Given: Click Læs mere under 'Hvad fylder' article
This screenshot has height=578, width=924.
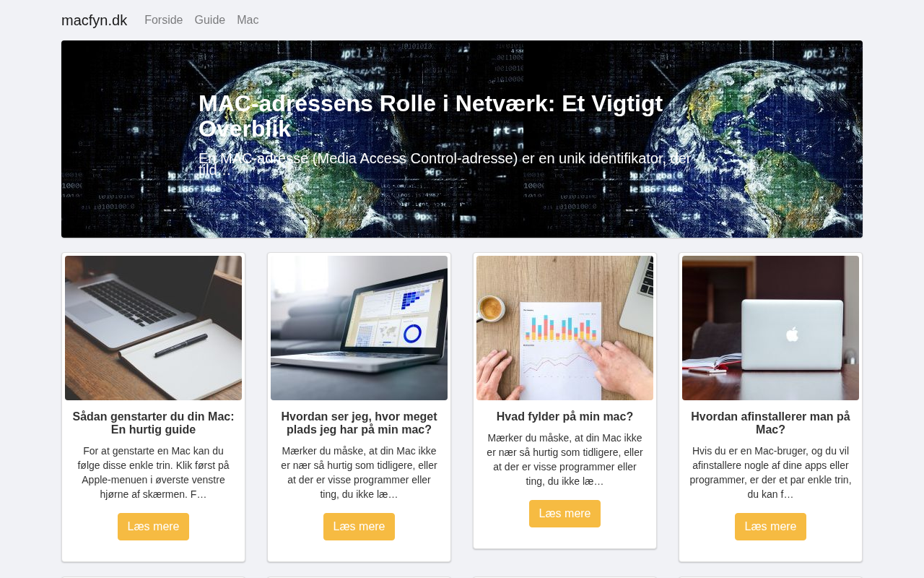Looking at the screenshot, I should pyautogui.click(x=565, y=514).
